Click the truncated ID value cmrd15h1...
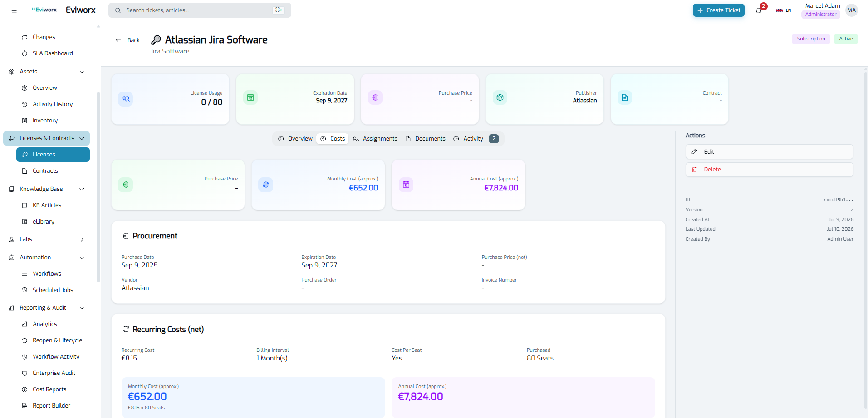Screen dimensions: 868x418 (x=839, y=200)
